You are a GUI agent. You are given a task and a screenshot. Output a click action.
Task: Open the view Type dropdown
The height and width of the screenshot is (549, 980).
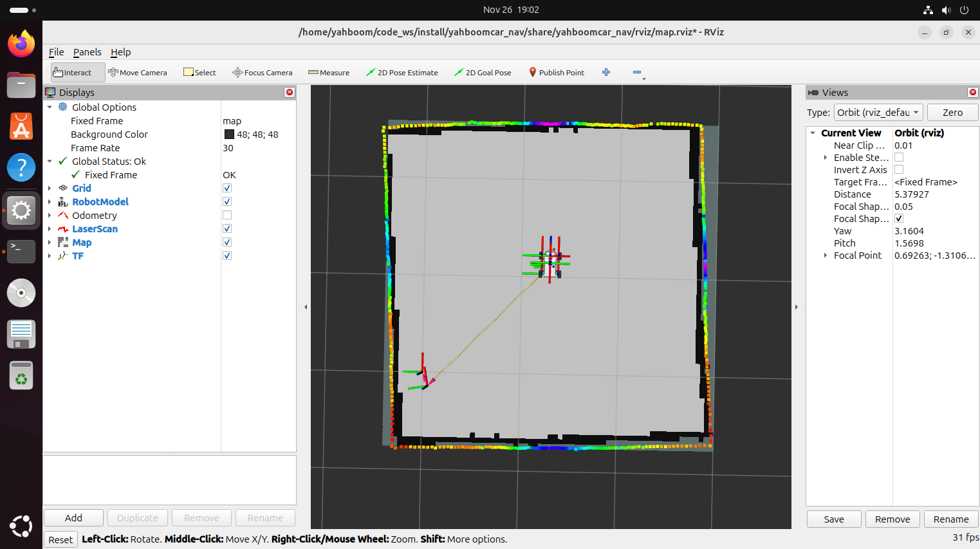pos(878,113)
